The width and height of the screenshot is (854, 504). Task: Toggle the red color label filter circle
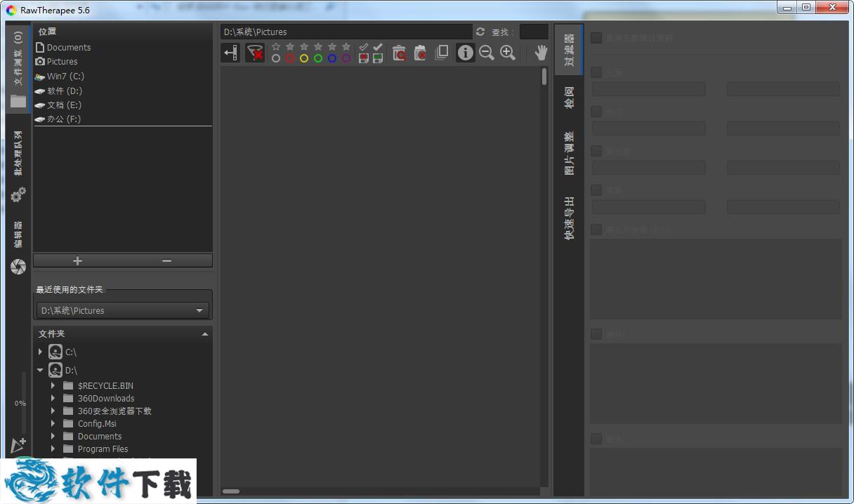[290, 58]
